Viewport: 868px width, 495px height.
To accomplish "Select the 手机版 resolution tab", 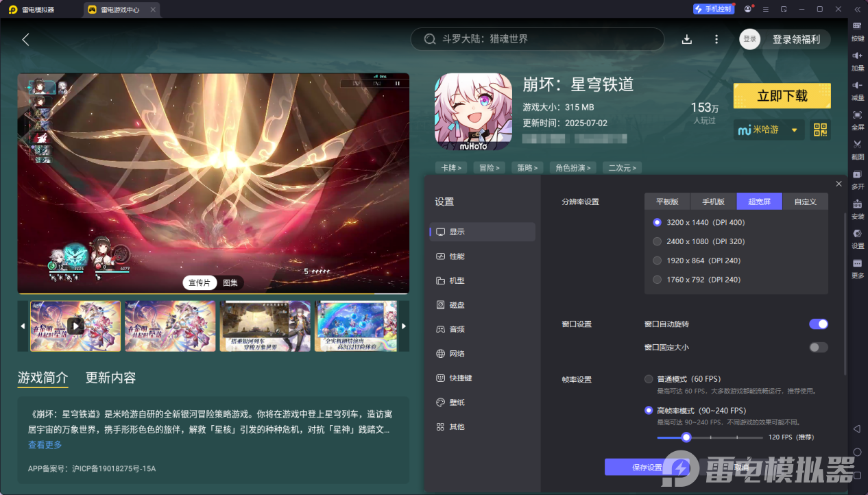I will [712, 201].
